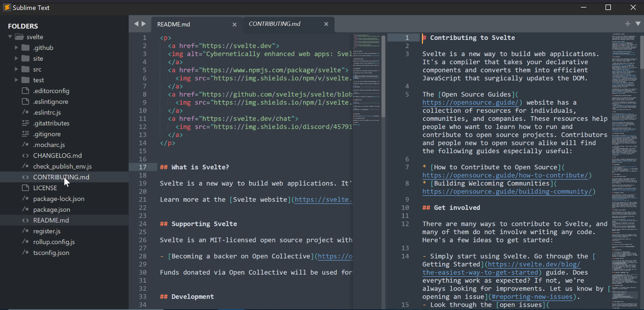
Task: Click the '## Supporting Svelte' heading
Action: click(198, 224)
